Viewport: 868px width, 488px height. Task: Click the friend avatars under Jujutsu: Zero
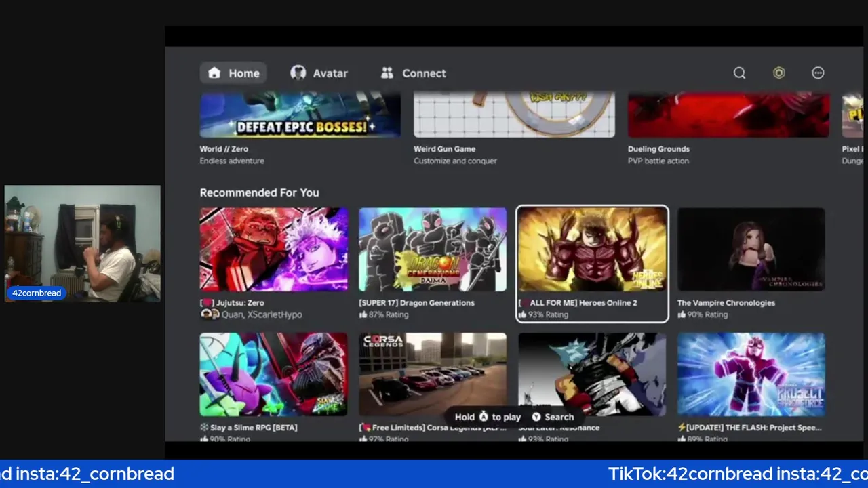[x=210, y=314]
